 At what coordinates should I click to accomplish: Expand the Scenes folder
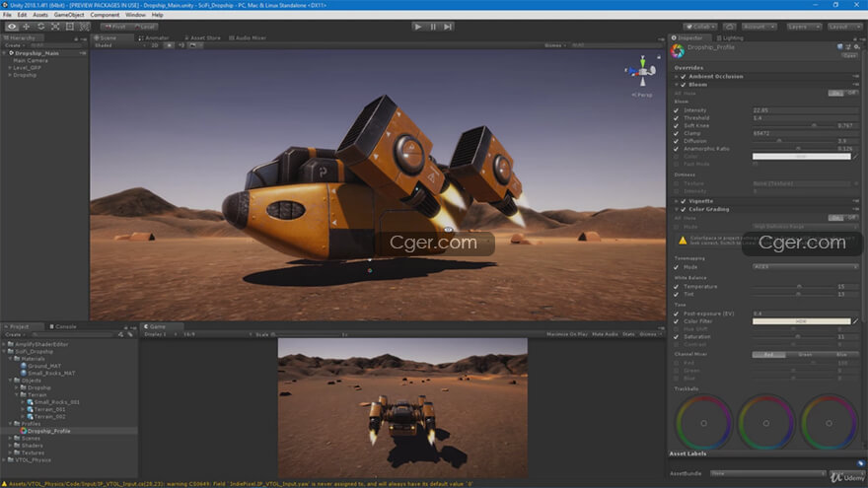[10, 438]
